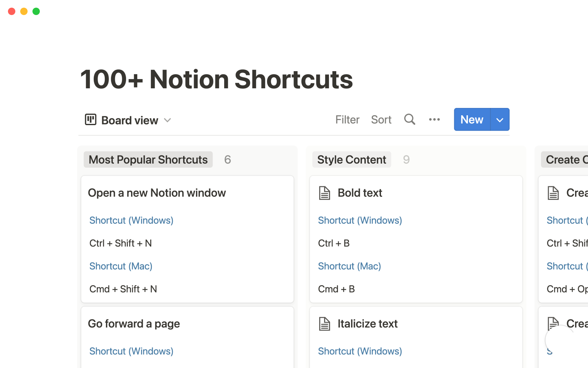Screen dimensions: 588x368
Task: Click the green macOS fullscreen button
Action: pyautogui.click(x=36, y=11)
